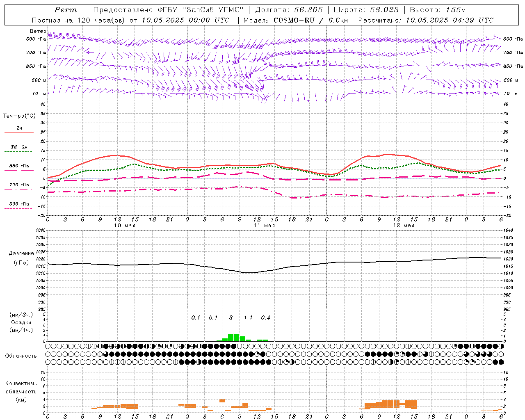Click the "Perm" station title
The height and width of the screenshot is (420, 525).
click(x=65, y=10)
